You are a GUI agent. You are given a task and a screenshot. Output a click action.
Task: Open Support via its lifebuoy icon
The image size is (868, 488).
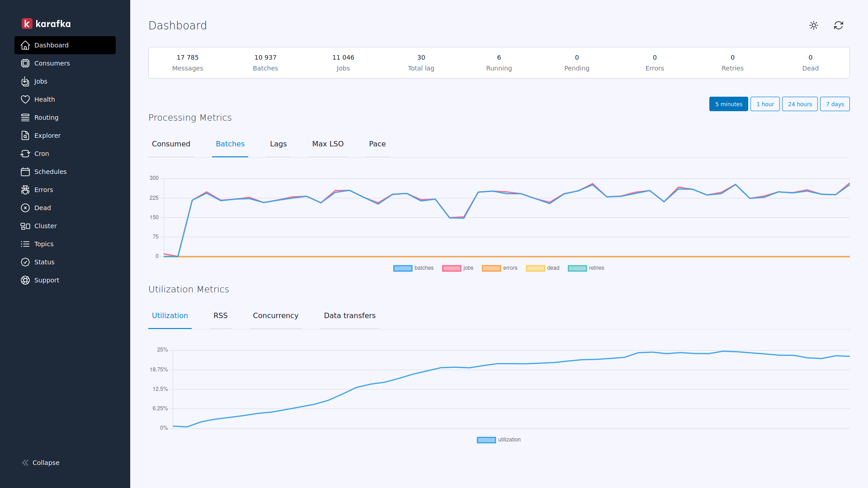pos(25,280)
